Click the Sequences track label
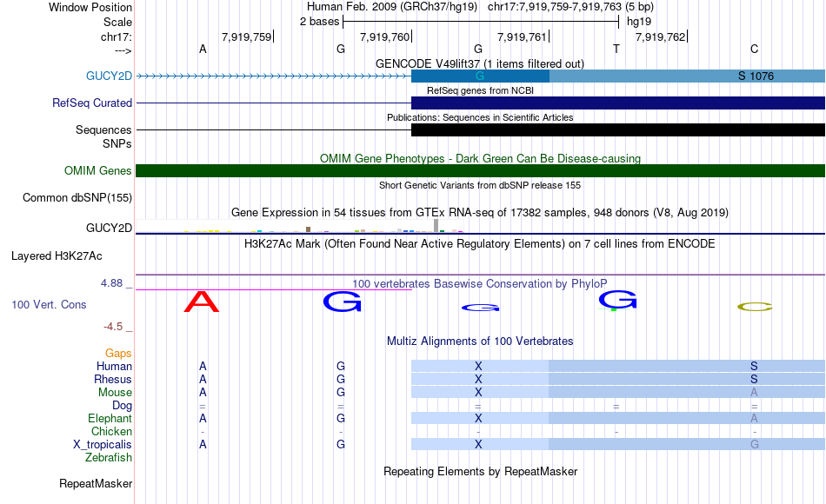 pos(103,129)
